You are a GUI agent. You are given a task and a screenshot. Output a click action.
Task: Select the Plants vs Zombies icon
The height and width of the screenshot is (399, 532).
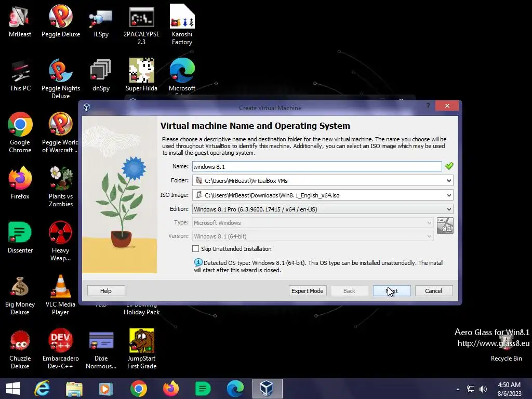pos(61,187)
